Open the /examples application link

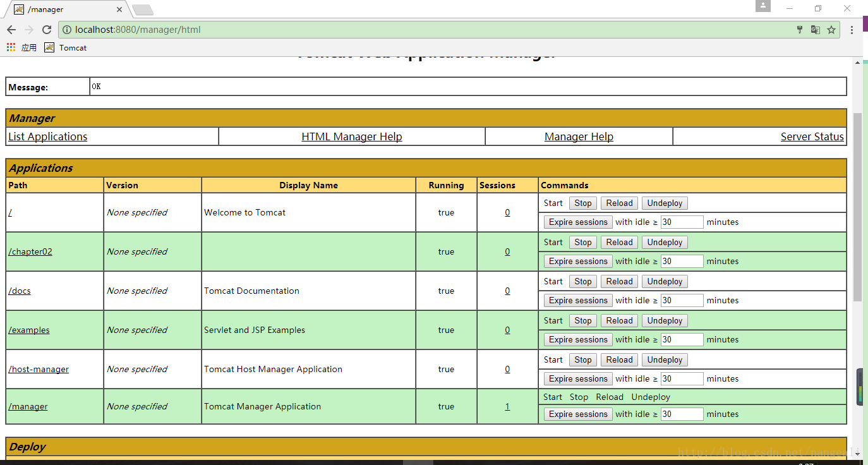(29, 330)
